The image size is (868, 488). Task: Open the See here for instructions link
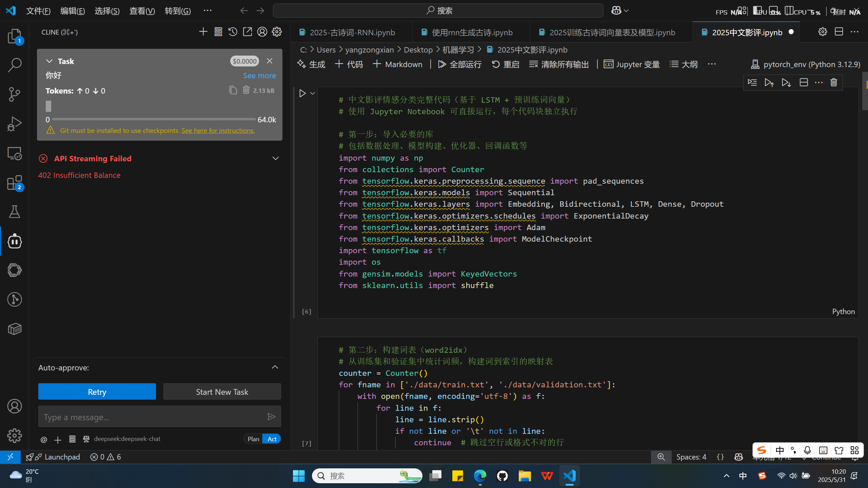click(x=218, y=130)
